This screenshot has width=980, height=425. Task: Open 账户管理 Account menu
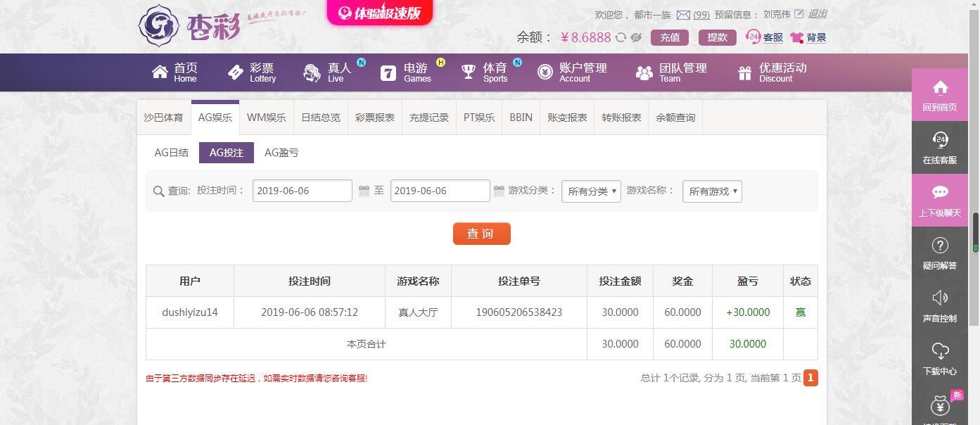[x=572, y=72]
